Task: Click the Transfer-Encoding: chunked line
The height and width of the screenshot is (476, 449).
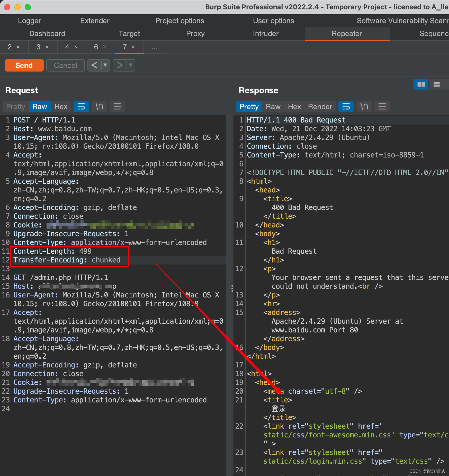Action: point(67,260)
